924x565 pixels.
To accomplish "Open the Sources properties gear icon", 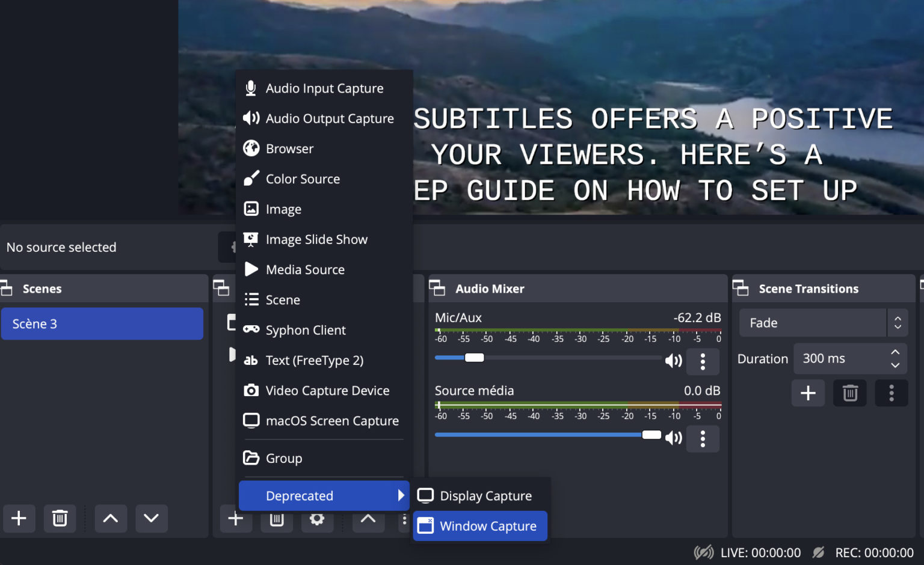I will [317, 519].
